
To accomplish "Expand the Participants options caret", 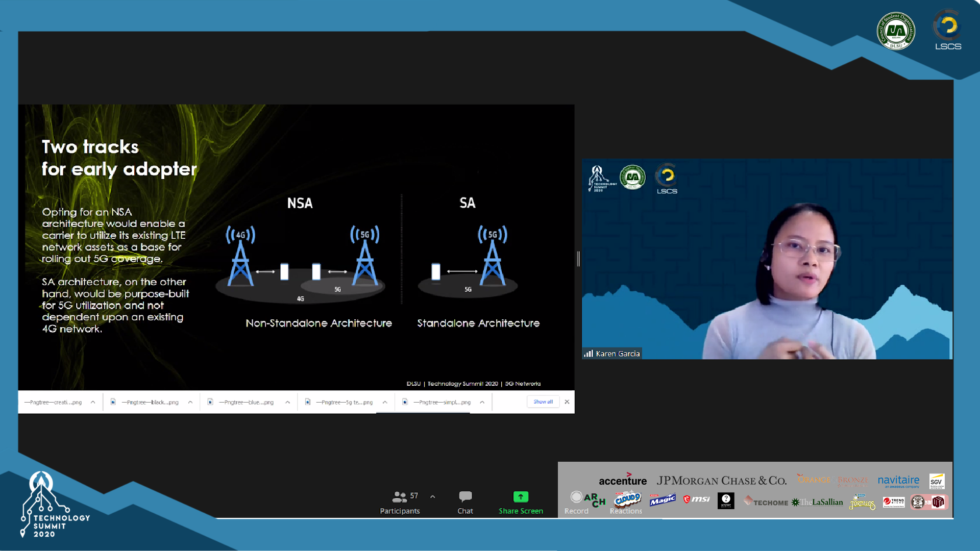I will tap(432, 496).
